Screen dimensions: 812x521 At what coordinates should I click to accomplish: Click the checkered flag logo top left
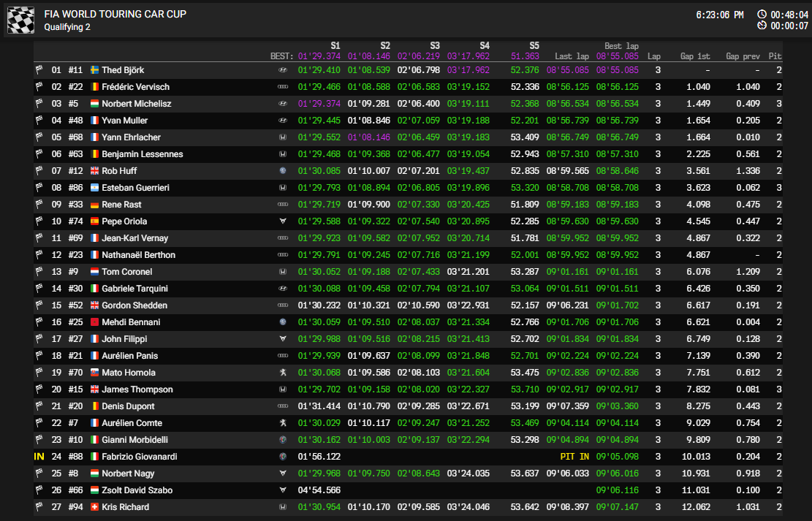[20, 19]
